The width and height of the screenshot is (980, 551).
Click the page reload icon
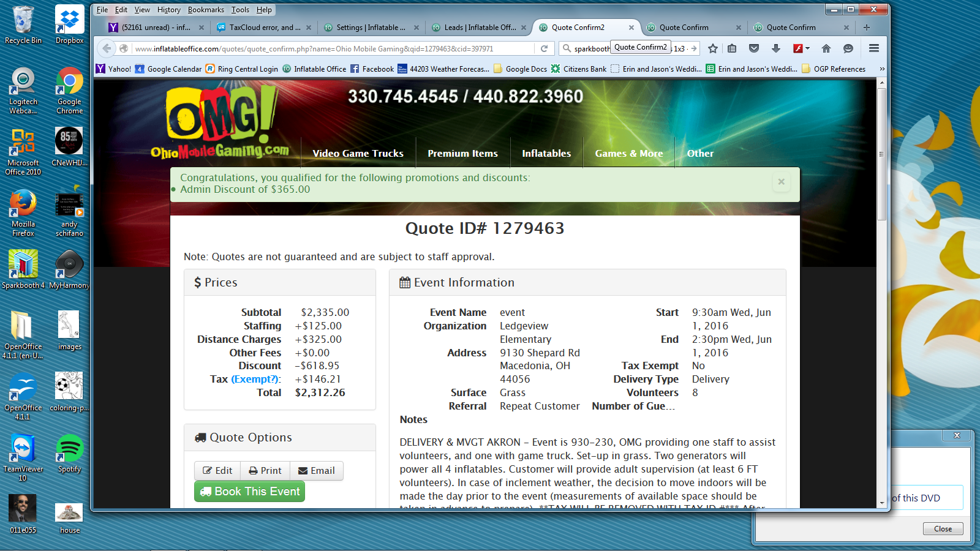coord(544,48)
